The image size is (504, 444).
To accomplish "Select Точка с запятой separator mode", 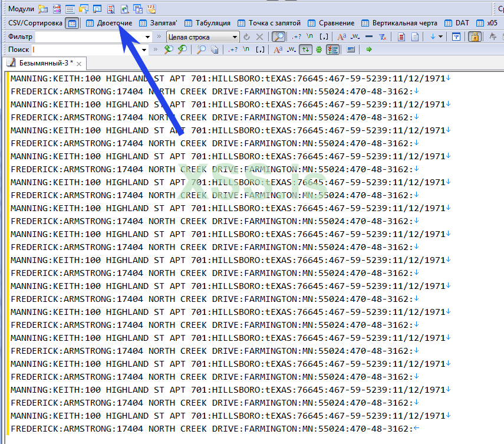I will (269, 23).
